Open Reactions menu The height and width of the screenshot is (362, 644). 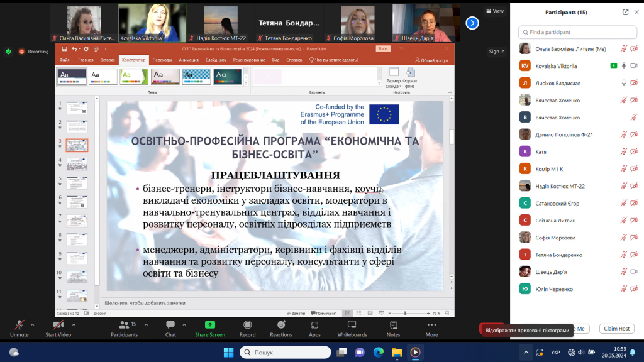(x=281, y=329)
